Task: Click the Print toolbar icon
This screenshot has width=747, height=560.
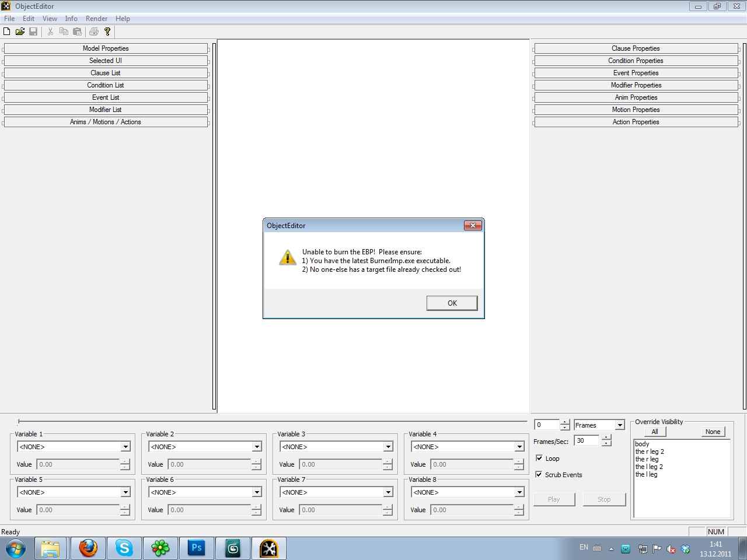Action: tap(93, 32)
